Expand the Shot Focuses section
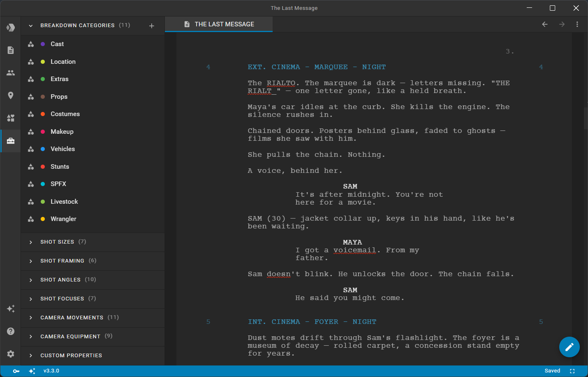 tap(31, 299)
